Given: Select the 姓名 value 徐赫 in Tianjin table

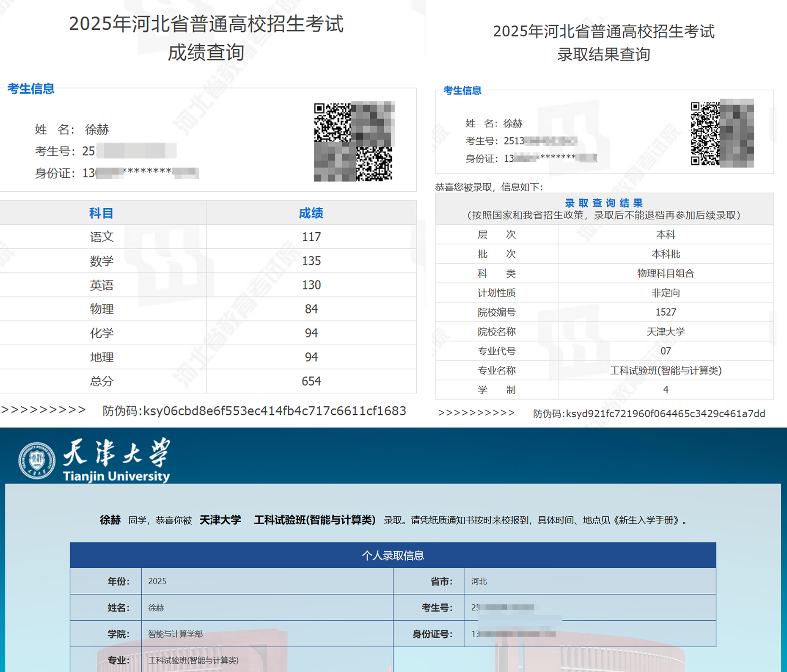Looking at the screenshot, I should click(156, 608).
